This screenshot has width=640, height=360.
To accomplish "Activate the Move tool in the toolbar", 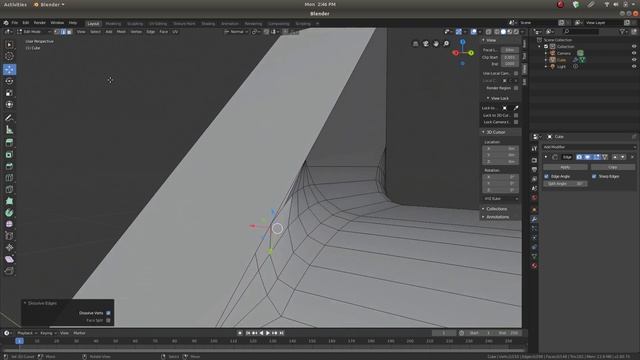I will (9, 69).
